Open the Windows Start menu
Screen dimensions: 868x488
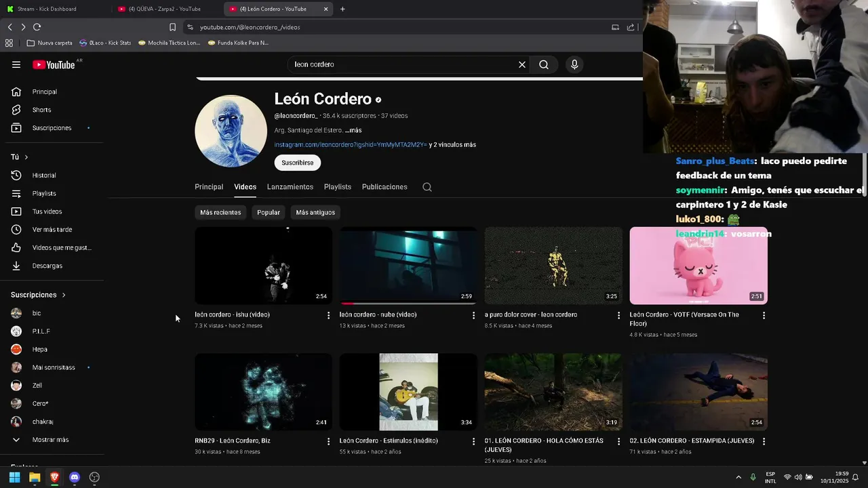point(14,477)
